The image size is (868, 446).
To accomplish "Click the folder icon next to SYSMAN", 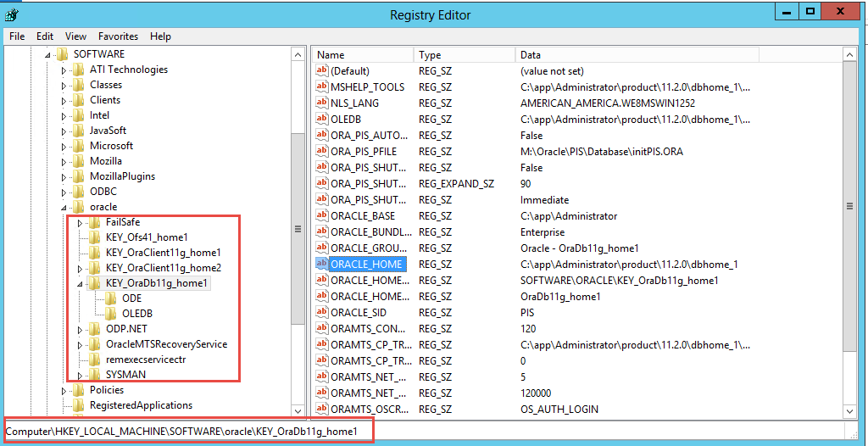I will tap(95, 375).
